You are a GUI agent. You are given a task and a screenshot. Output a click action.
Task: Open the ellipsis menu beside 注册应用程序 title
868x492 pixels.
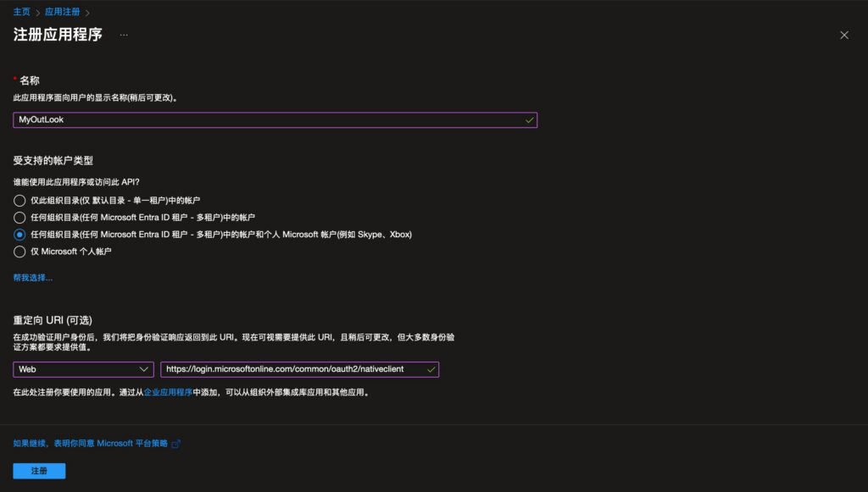[x=124, y=35]
